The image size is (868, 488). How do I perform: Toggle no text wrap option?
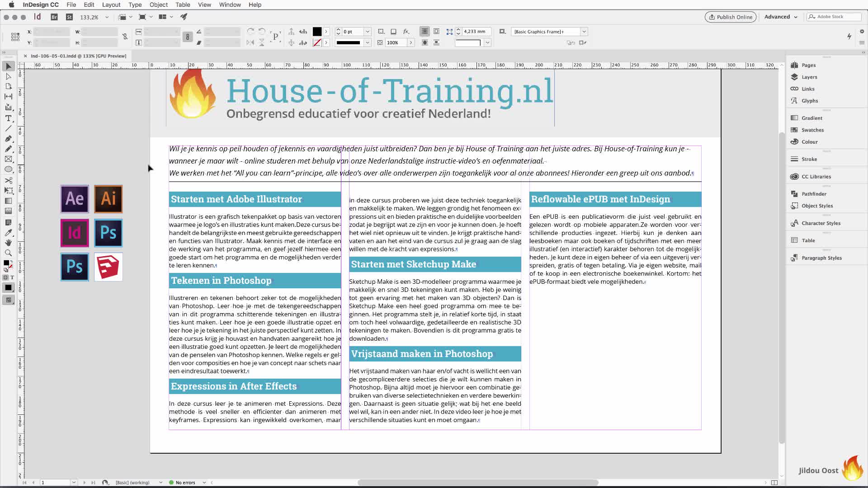(424, 32)
